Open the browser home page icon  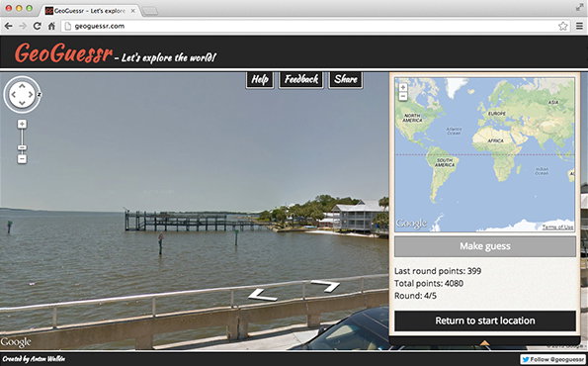click(51, 26)
